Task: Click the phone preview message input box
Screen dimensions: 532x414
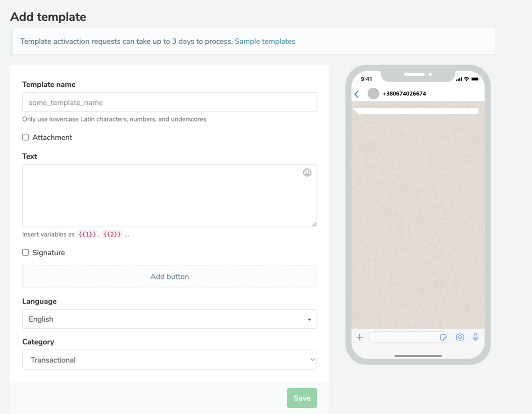Action: click(x=403, y=337)
